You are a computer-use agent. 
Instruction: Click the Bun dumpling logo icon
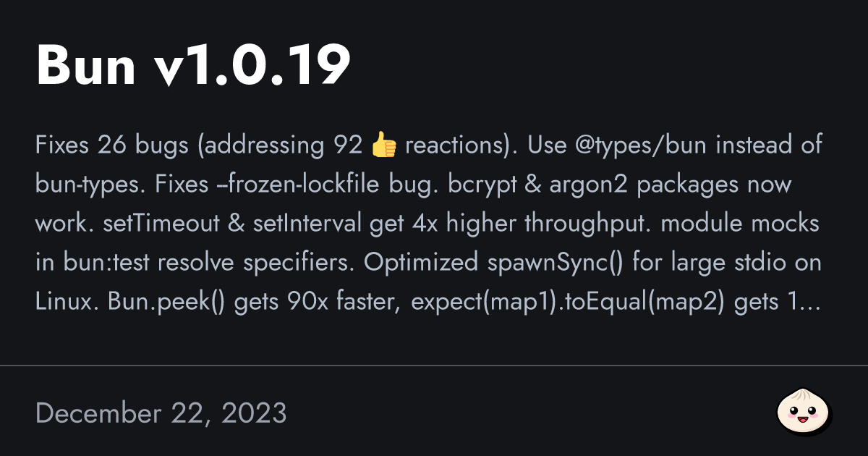click(804, 414)
